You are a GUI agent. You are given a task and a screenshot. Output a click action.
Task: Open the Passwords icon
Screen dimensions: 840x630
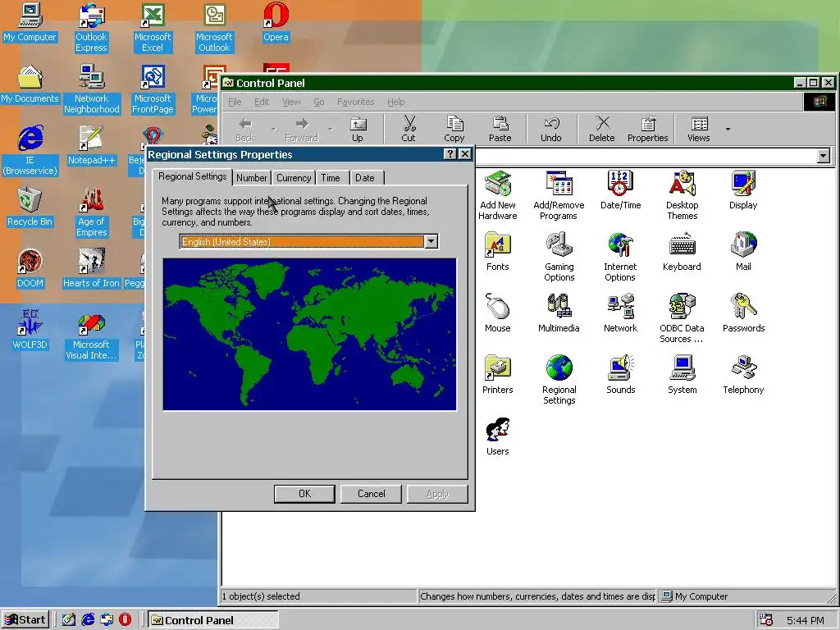[x=743, y=313]
